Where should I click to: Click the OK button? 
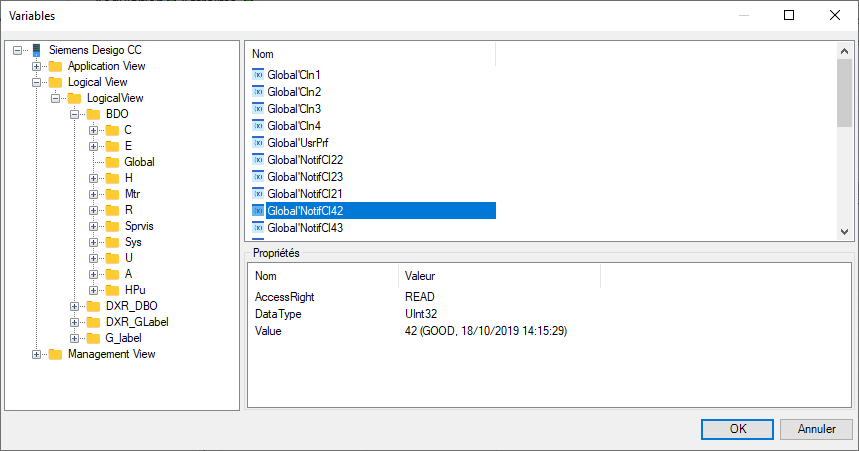click(x=738, y=429)
